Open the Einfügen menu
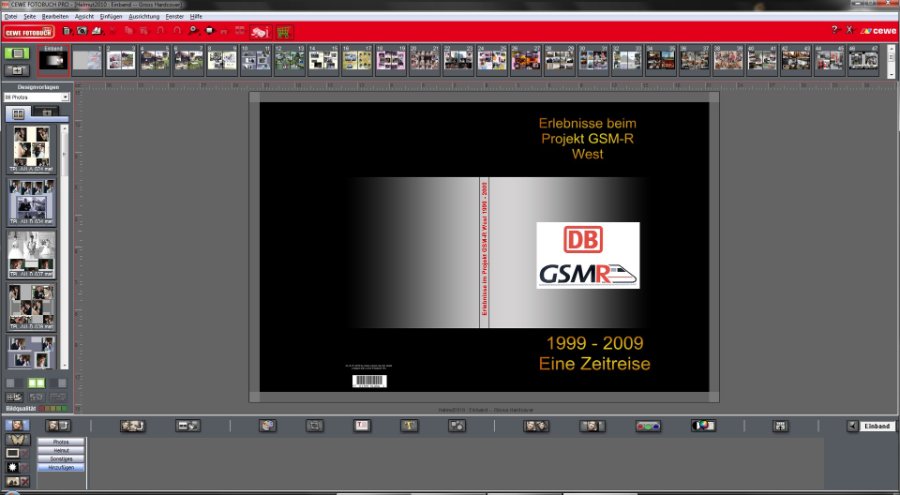 click(111, 17)
